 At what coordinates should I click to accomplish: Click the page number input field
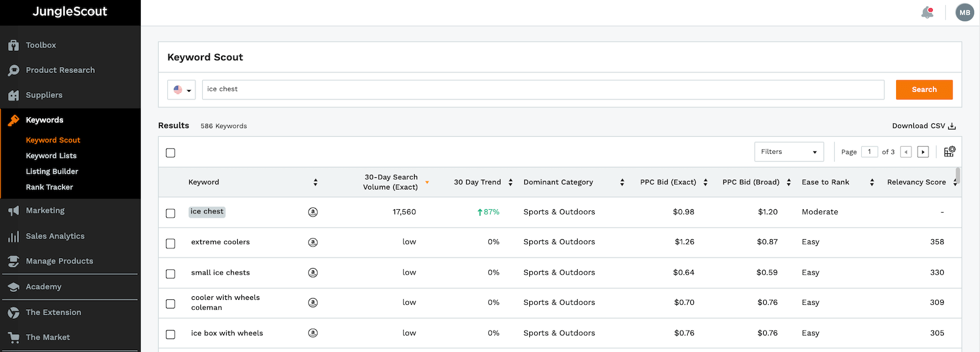coord(869,152)
